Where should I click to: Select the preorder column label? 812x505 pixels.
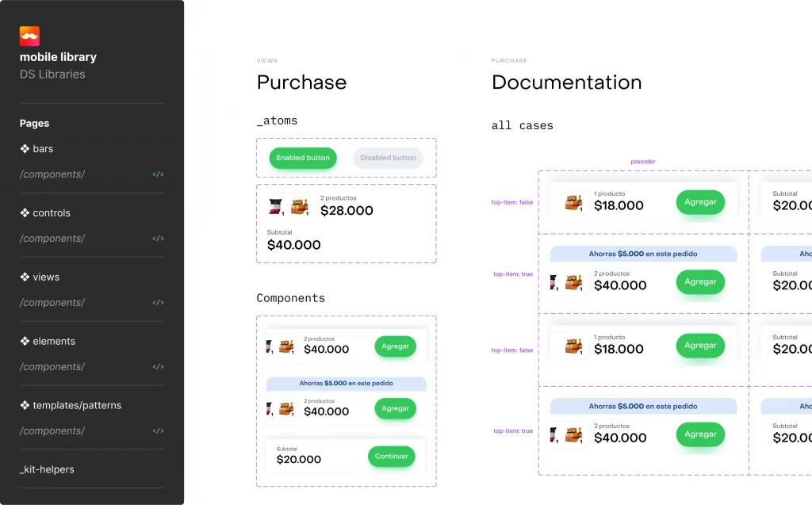[x=643, y=162]
